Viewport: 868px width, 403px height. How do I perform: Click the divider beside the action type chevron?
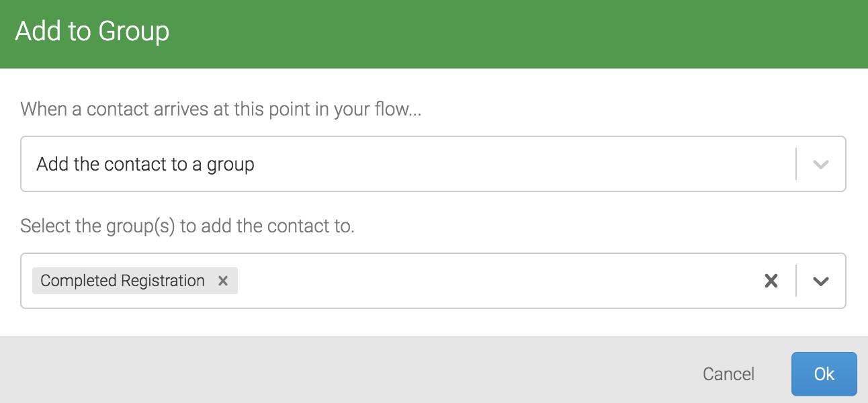[x=796, y=164]
